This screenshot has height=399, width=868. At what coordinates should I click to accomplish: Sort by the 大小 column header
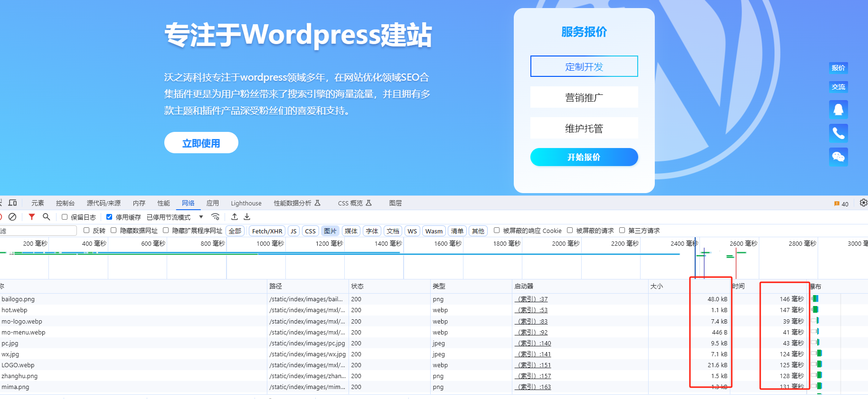689,286
